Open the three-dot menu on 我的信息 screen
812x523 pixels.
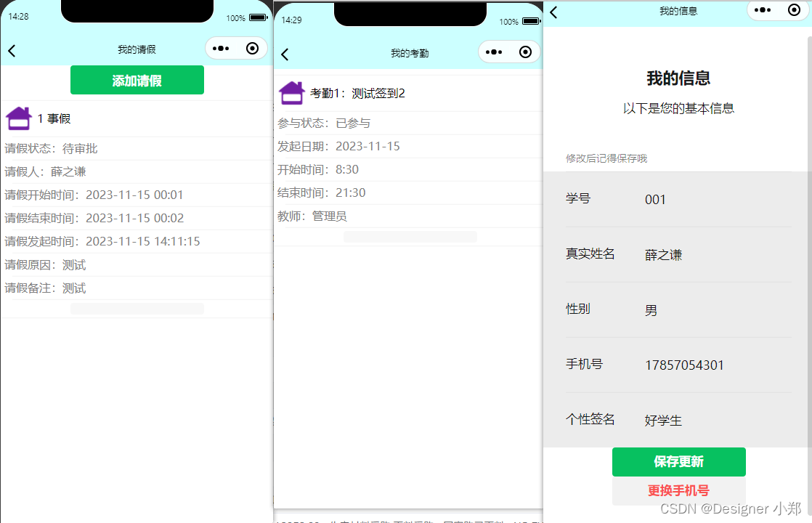click(x=763, y=10)
